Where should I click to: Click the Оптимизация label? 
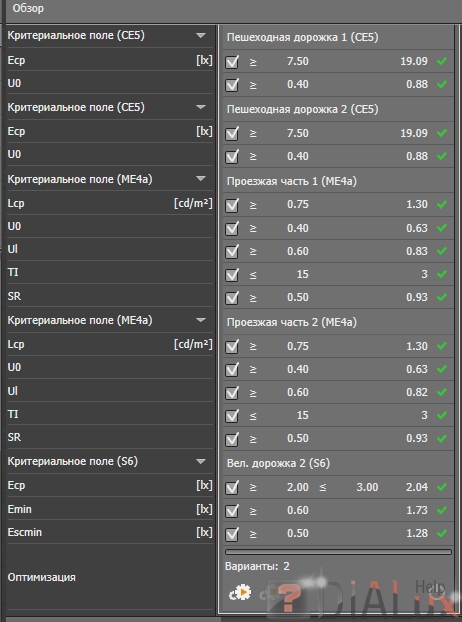(42, 577)
